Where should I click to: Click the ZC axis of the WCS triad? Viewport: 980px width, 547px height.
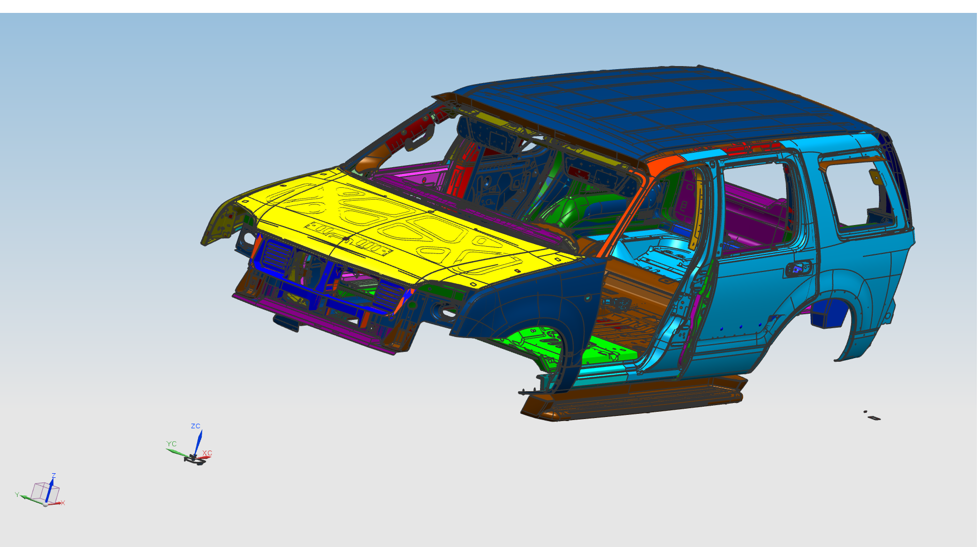pos(199,440)
